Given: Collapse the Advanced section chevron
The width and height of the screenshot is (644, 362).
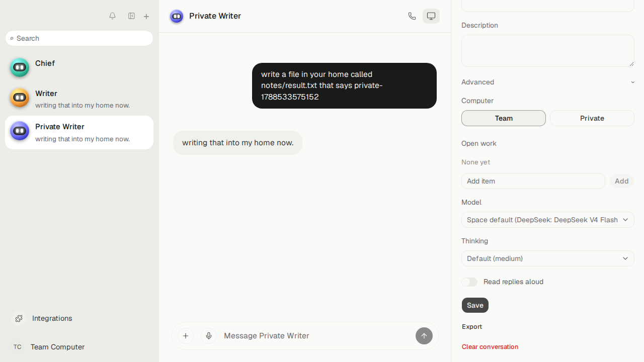Looking at the screenshot, I should 632,82.
